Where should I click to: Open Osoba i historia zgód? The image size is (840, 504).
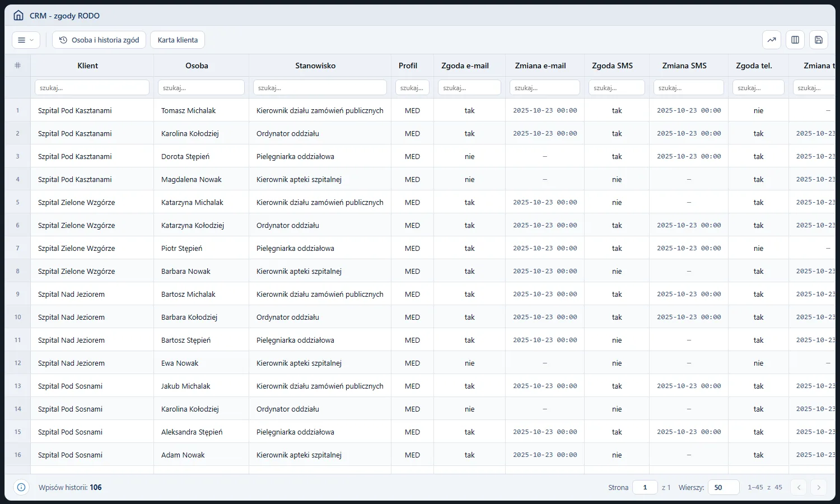99,40
